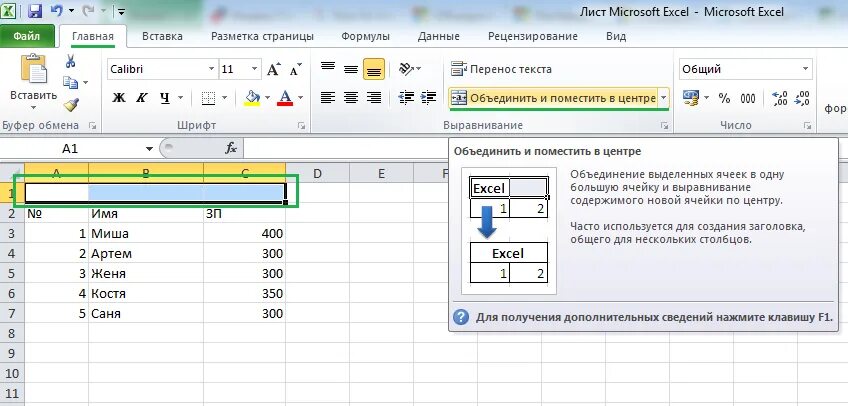Screen dimensions: 848x406
Task: Click the Вставить paste clipboard icon
Action: point(34,69)
